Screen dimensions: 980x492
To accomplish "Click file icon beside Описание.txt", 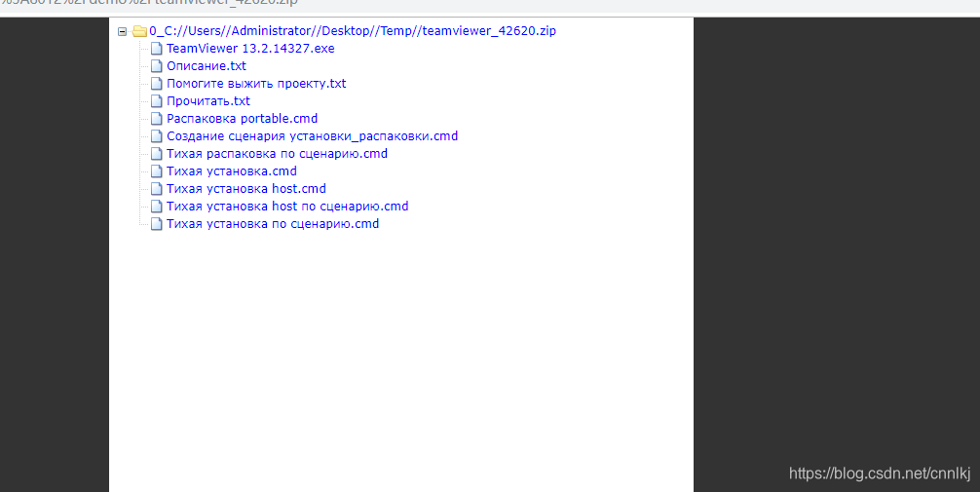I will pyautogui.click(x=156, y=65).
